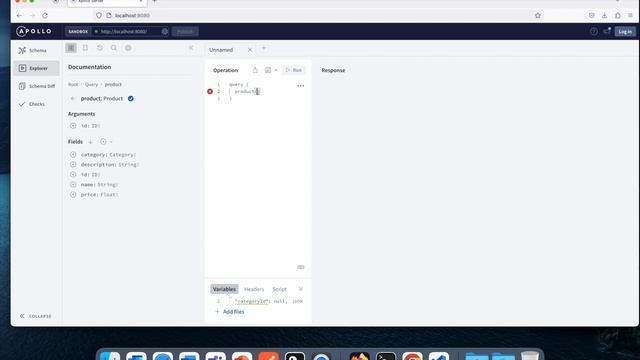Open the operation collections bookmark icon
Screen dimensions: 640x360
pyautogui.click(x=85, y=48)
